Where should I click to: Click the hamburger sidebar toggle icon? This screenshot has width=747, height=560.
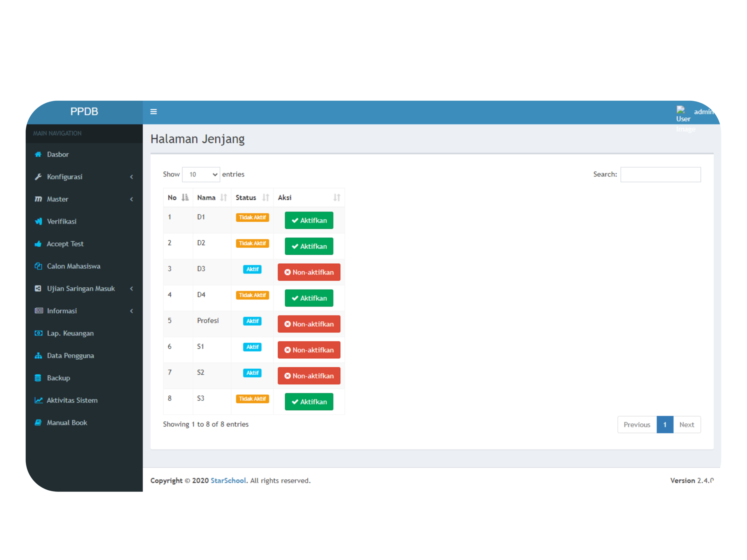point(153,111)
